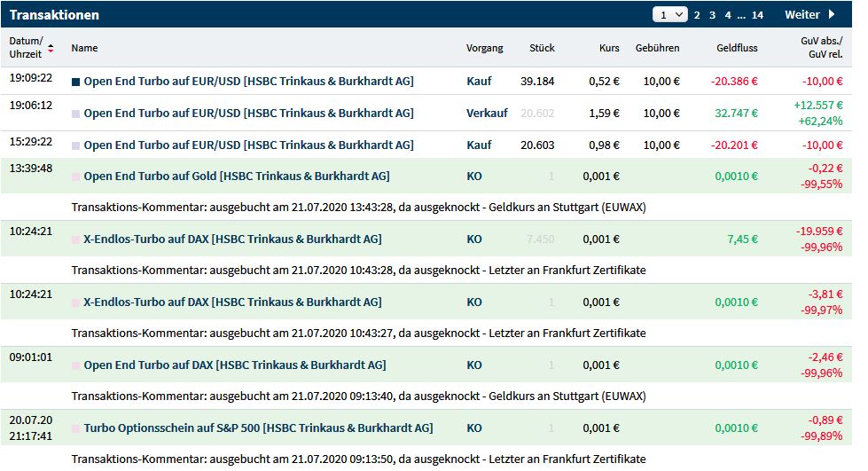
Task: Open the page number dropdown showing 1
Action: [x=670, y=14]
